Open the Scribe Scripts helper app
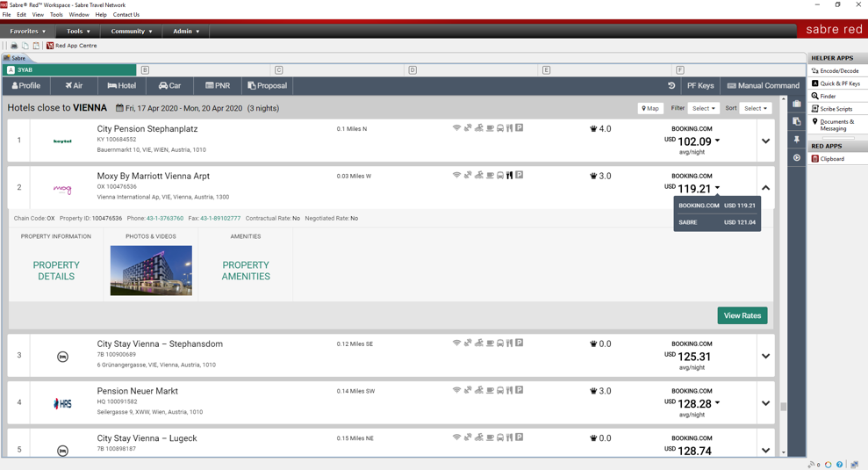 pyautogui.click(x=832, y=109)
